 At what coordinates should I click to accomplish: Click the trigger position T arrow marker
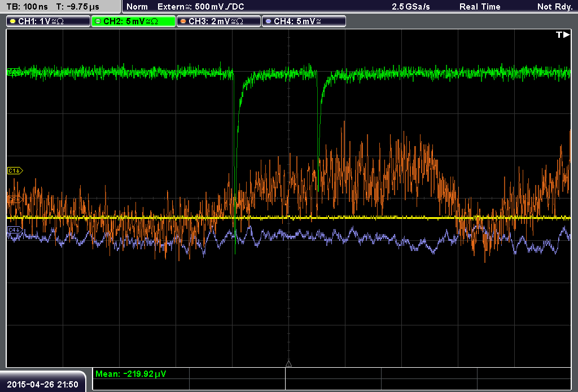(563, 34)
